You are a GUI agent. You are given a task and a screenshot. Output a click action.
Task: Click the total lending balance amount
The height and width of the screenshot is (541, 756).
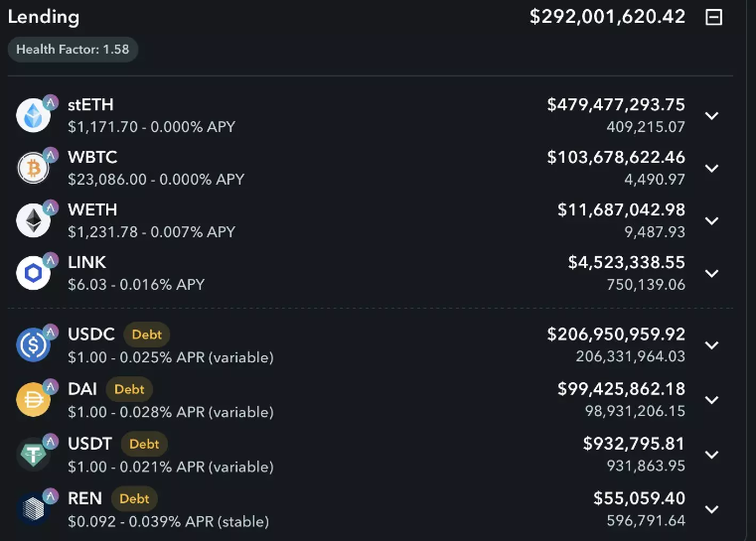[x=607, y=17]
